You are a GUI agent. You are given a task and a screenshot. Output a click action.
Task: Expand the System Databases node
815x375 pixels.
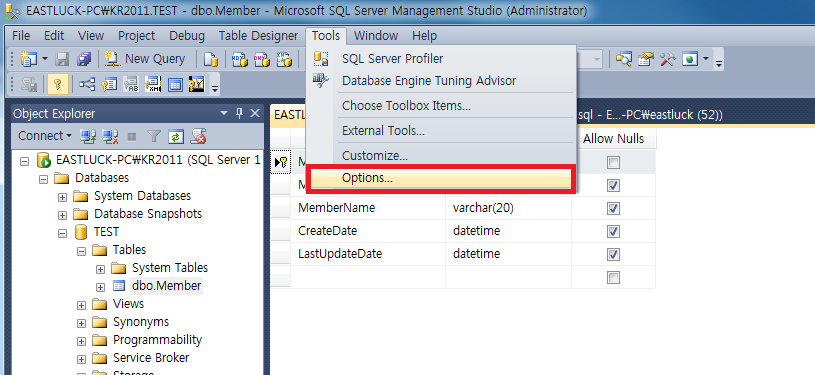tap(62, 197)
